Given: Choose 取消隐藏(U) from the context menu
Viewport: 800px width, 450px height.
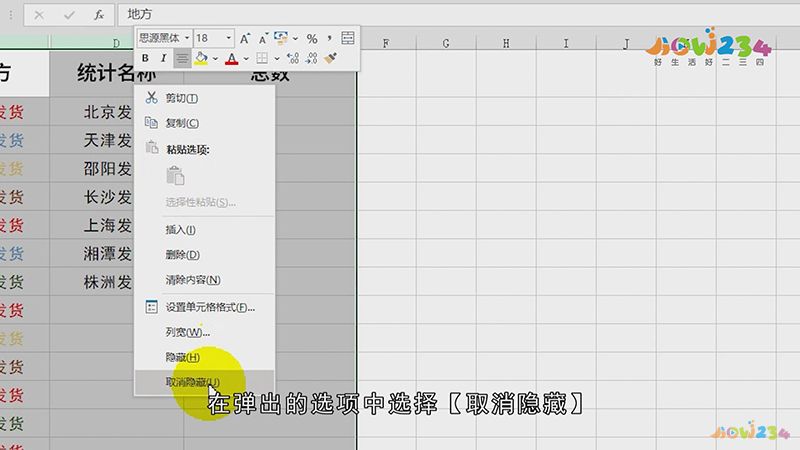Looking at the screenshot, I should pyautogui.click(x=204, y=382).
